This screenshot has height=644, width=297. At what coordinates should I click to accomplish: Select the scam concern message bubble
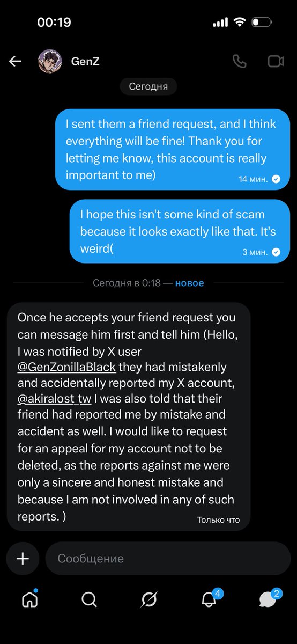point(180,231)
